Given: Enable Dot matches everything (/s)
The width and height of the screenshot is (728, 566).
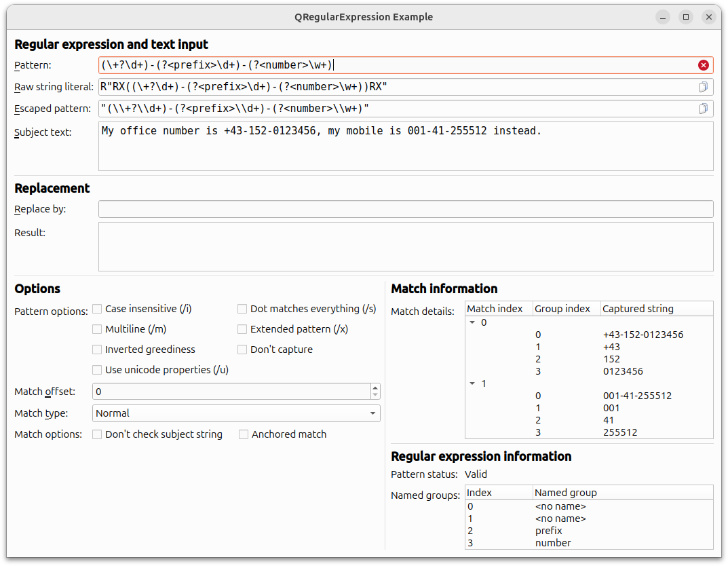Looking at the screenshot, I should pyautogui.click(x=242, y=308).
